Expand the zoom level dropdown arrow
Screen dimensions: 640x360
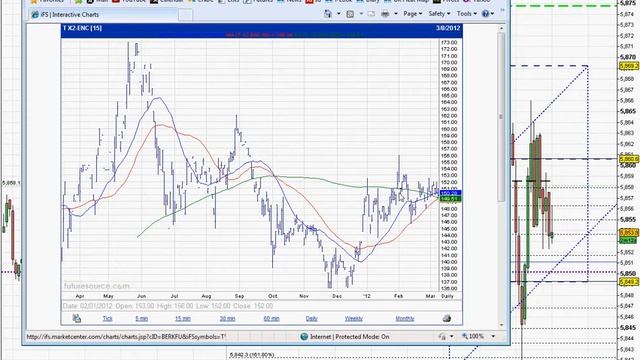pyautogui.click(x=493, y=337)
